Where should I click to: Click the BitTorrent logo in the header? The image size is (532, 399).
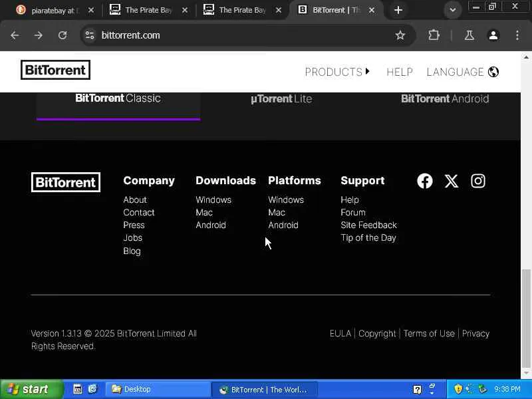coord(55,70)
